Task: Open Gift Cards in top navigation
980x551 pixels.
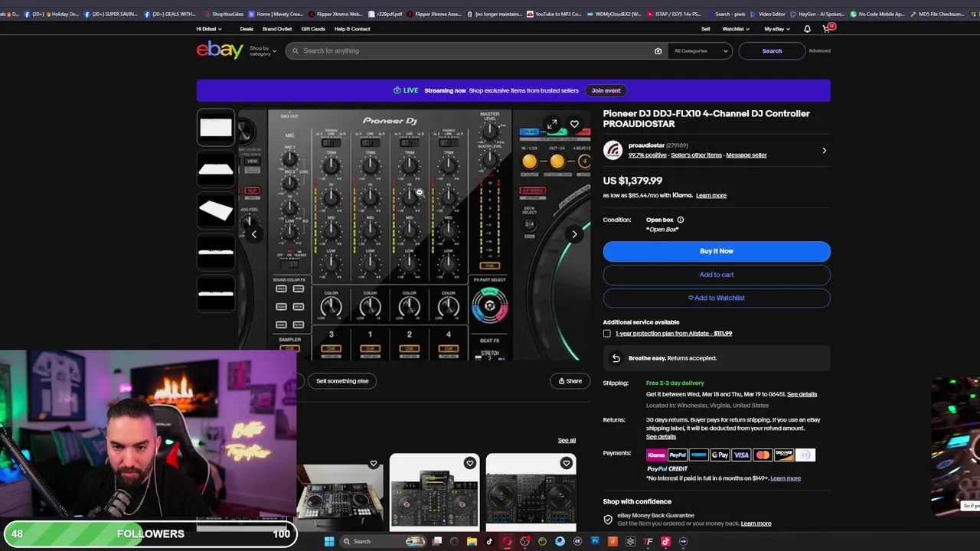Action: click(313, 29)
